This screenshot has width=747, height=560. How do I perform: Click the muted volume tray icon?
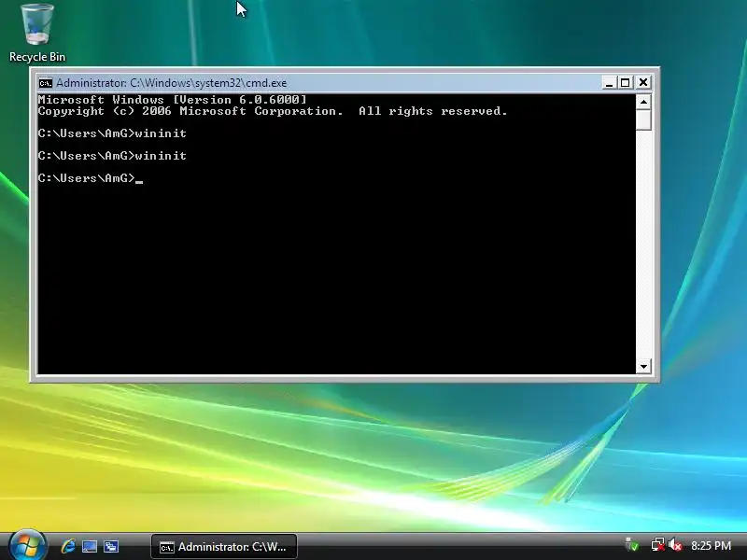[675, 545]
